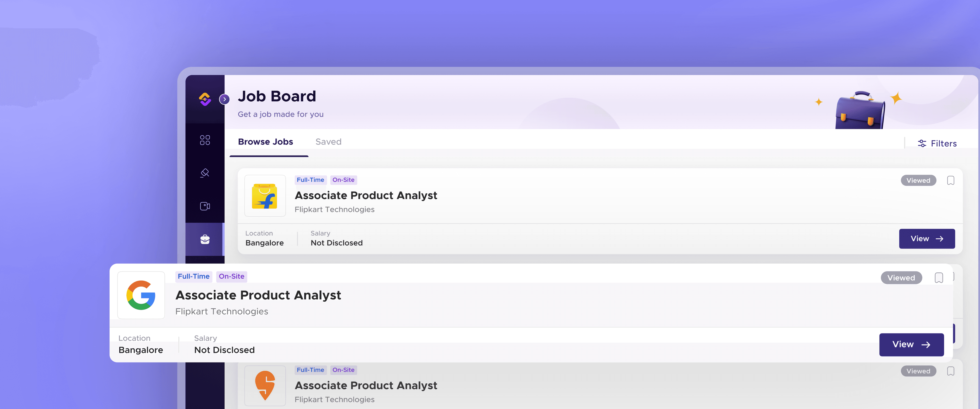Bookmark the Flipkart logo job card
The image size is (980, 409).
pyautogui.click(x=950, y=180)
